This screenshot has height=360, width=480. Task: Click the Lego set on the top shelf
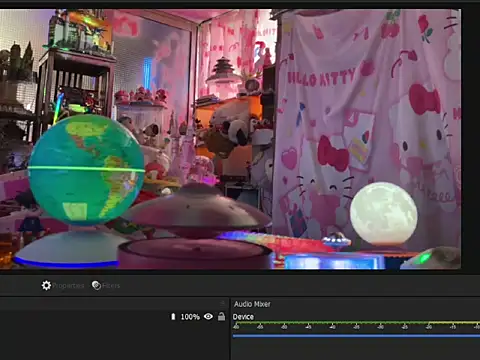(80, 30)
